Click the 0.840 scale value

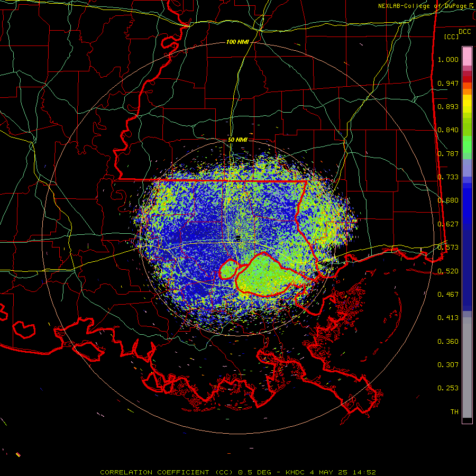(448, 130)
